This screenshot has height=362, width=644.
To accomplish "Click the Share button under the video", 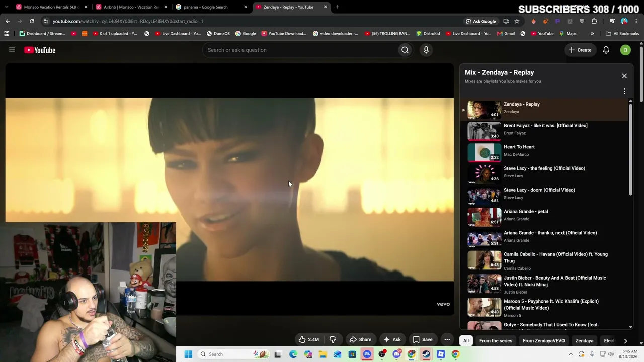I will [360, 339].
